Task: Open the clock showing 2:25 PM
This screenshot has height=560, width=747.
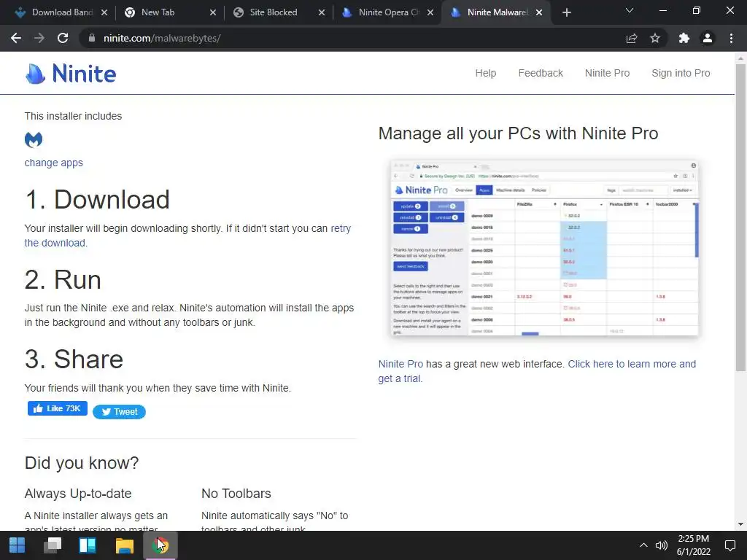Action: pos(694,545)
